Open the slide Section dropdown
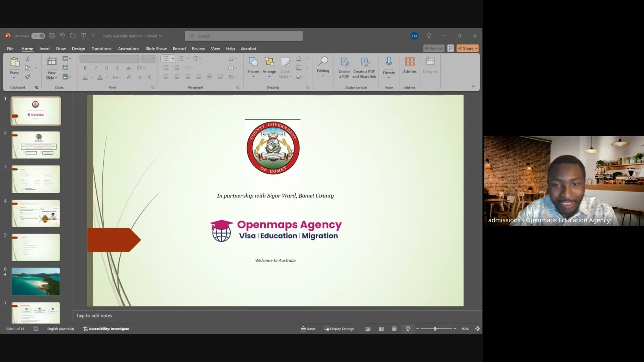 click(x=67, y=77)
